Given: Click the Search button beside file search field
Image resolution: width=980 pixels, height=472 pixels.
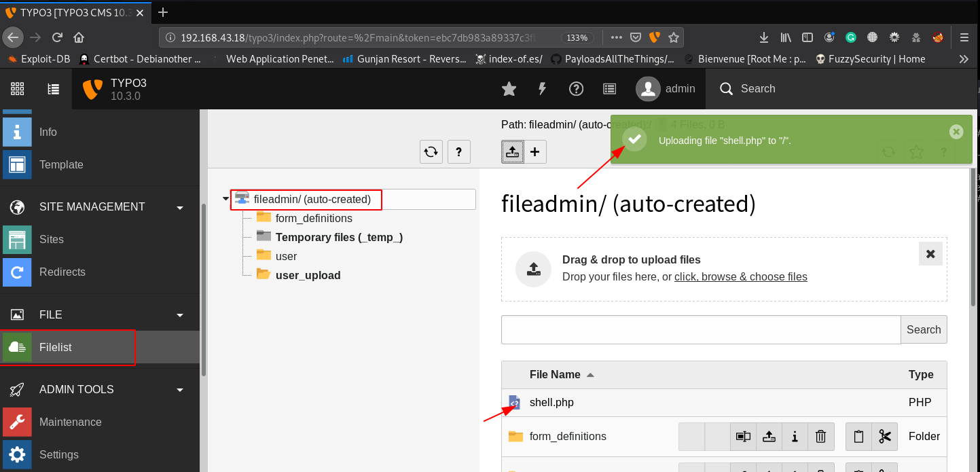Looking at the screenshot, I should 924,330.
